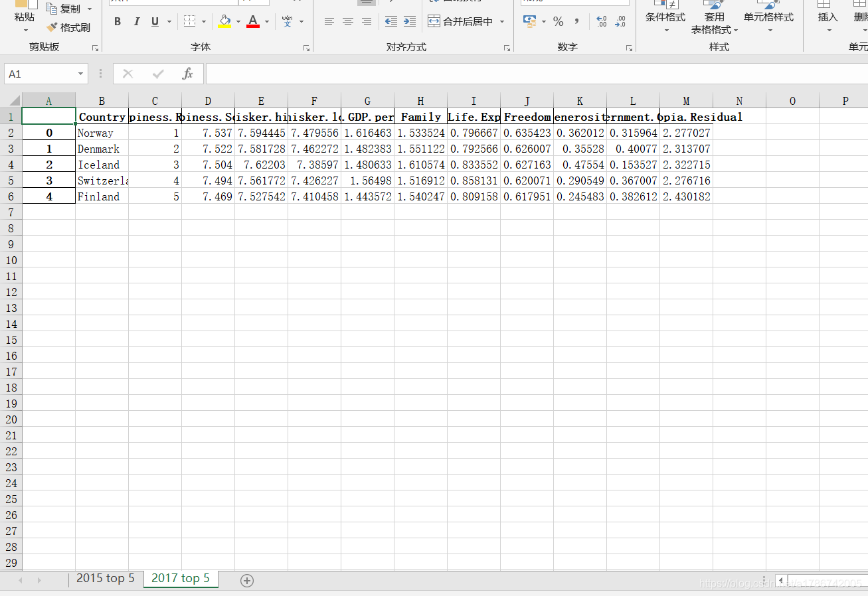Viewport: 868px width, 596px height.
Task: Click the Name Box showing A1
Action: click(x=40, y=74)
